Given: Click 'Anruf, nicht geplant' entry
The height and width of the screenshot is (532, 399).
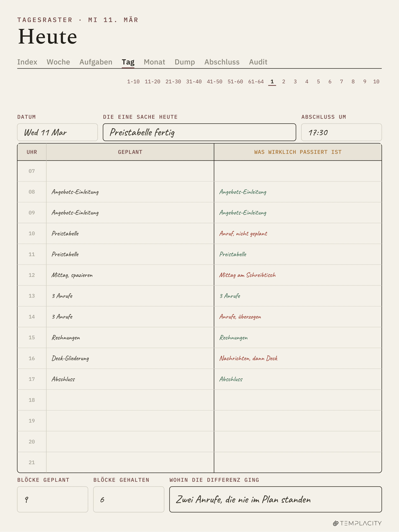Looking at the screenshot, I should [243, 234].
